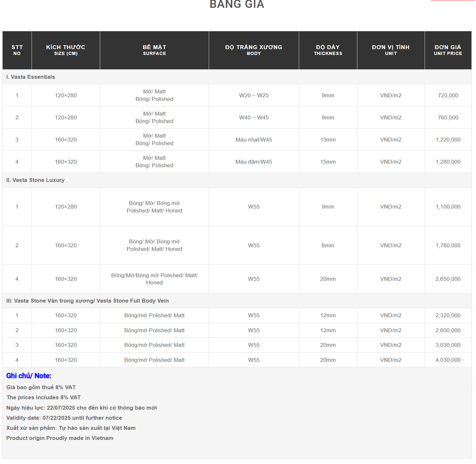Select the 1,760,000 unit price cell
Viewport: 476px width, 464px height.
pyautogui.click(x=448, y=245)
